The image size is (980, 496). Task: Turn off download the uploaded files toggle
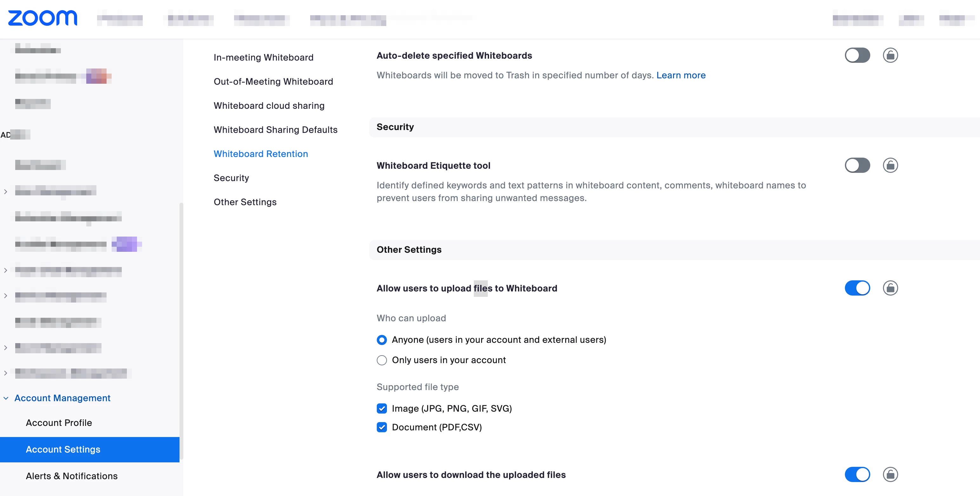(857, 474)
